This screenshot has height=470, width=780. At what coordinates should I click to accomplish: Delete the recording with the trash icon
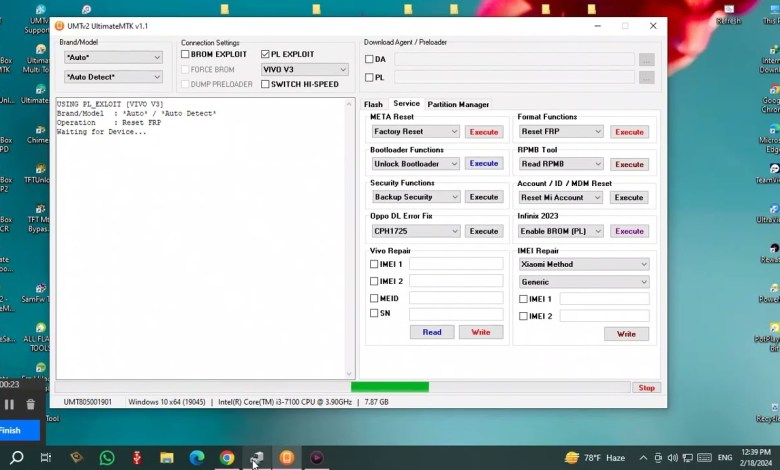tap(30, 404)
